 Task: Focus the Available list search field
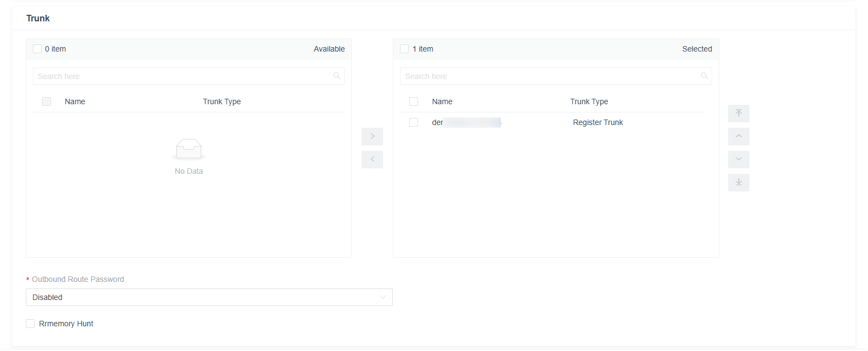point(189,76)
